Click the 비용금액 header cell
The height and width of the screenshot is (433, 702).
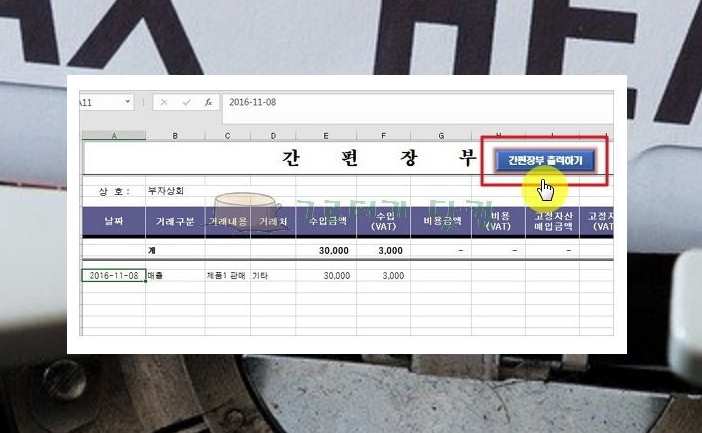441,221
